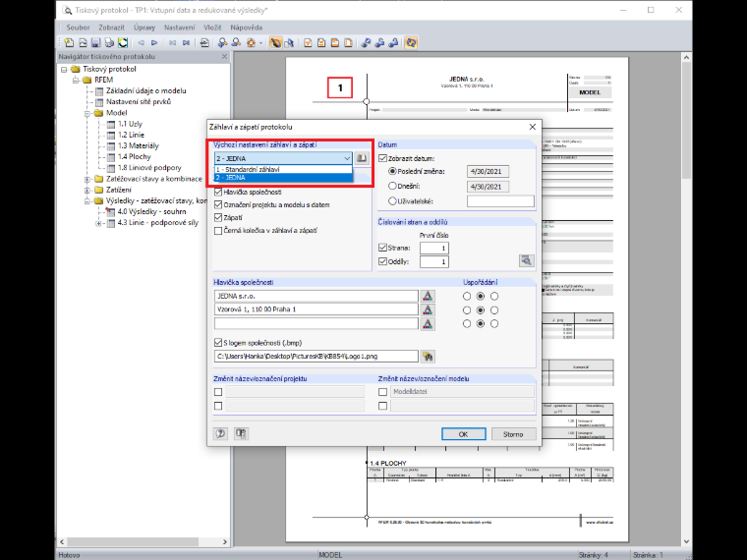Close the Záhlaví a zápatí protokolu dialog
Viewport: 747px width, 560px height.
tap(532, 127)
